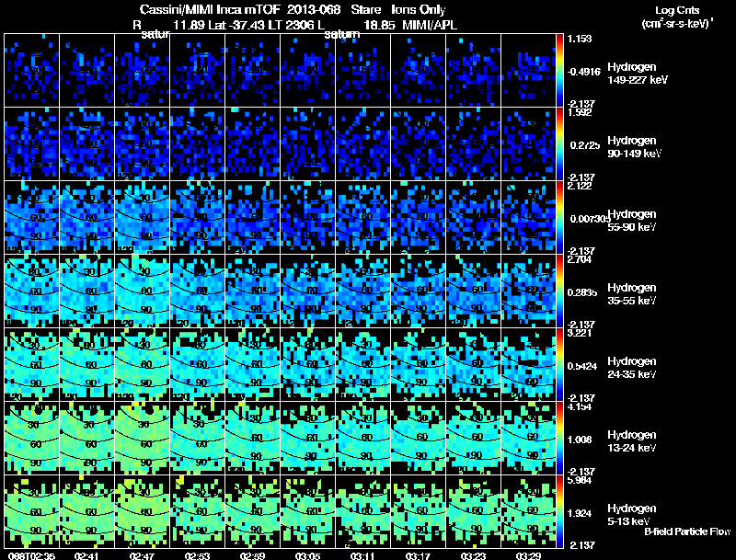Open the 35-55 keV panel at 03:17
Screen dimensions: 736x560
point(418,291)
